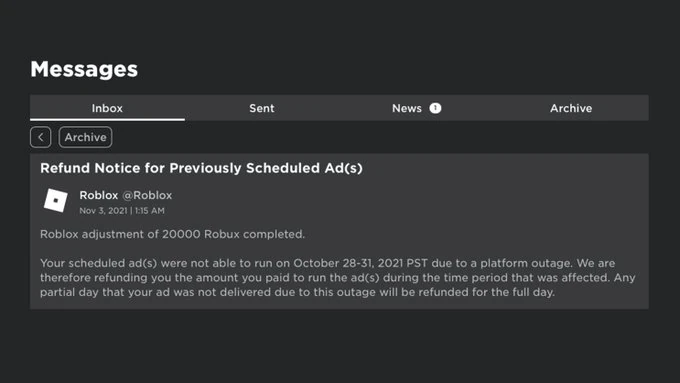Click the 20000 amount in the message
This screenshot has width=680, height=383.
pos(181,234)
